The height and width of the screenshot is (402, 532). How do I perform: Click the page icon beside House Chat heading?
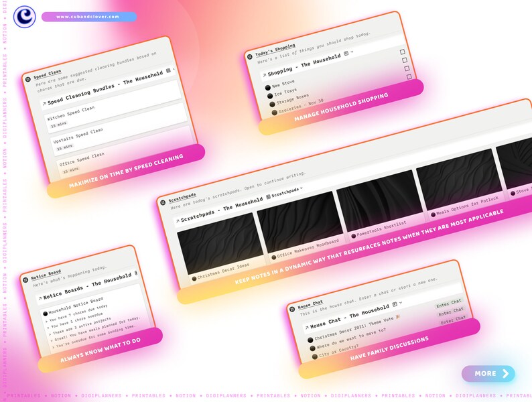coord(292,309)
